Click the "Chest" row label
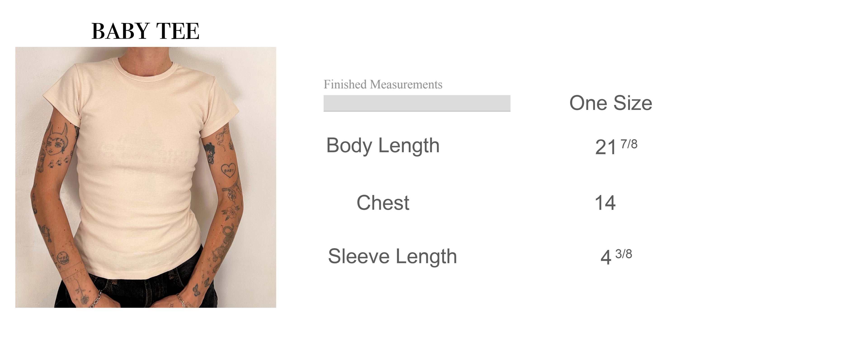The image size is (868, 345). tap(383, 203)
